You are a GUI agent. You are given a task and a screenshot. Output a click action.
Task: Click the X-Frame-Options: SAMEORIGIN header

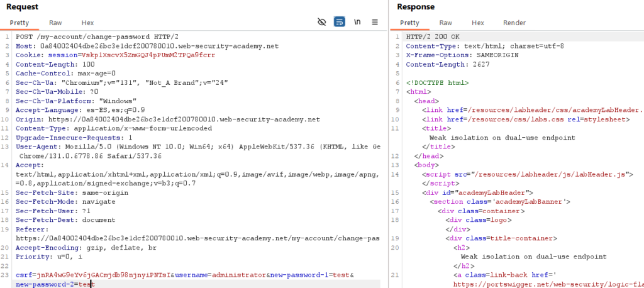(x=462, y=55)
